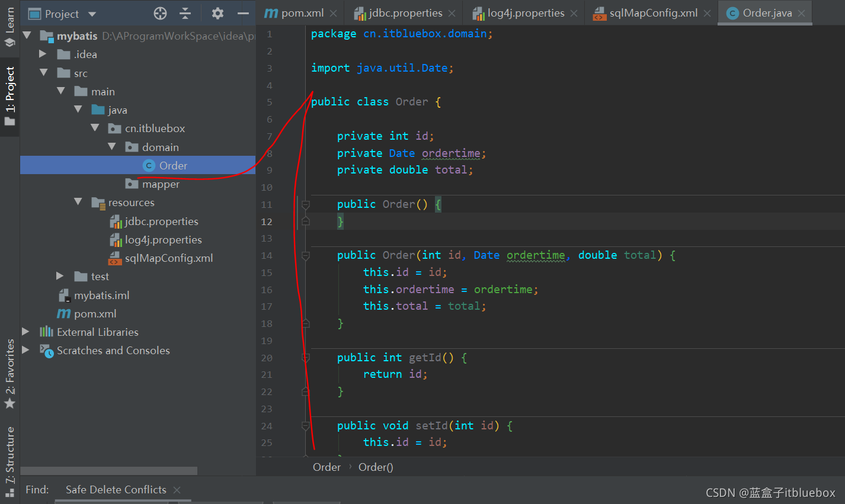Click the resources folder icon
Image resolution: width=845 pixels, height=504 pixels.
(x=98, y=203)
